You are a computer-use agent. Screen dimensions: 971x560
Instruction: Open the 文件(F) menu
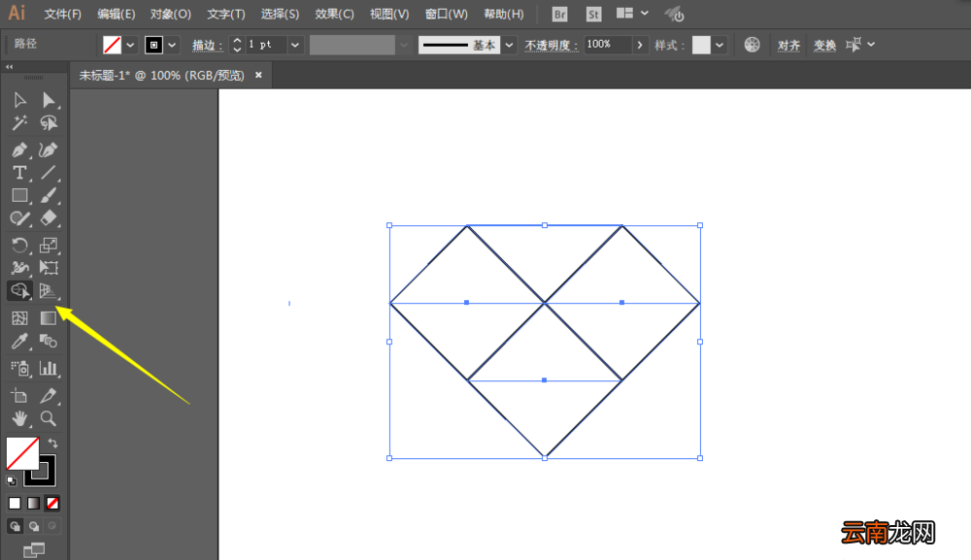click(62, 14)
